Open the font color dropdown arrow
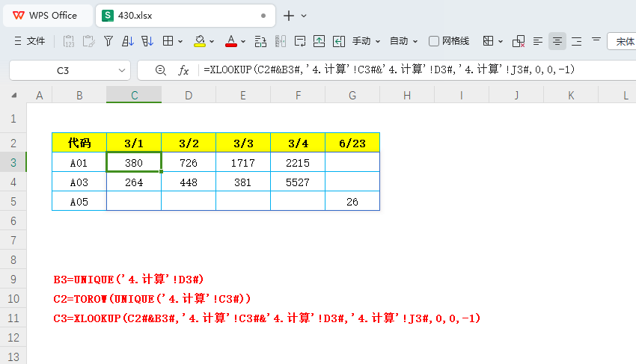Viewport: 636px width, 364px height. (243, 41)
